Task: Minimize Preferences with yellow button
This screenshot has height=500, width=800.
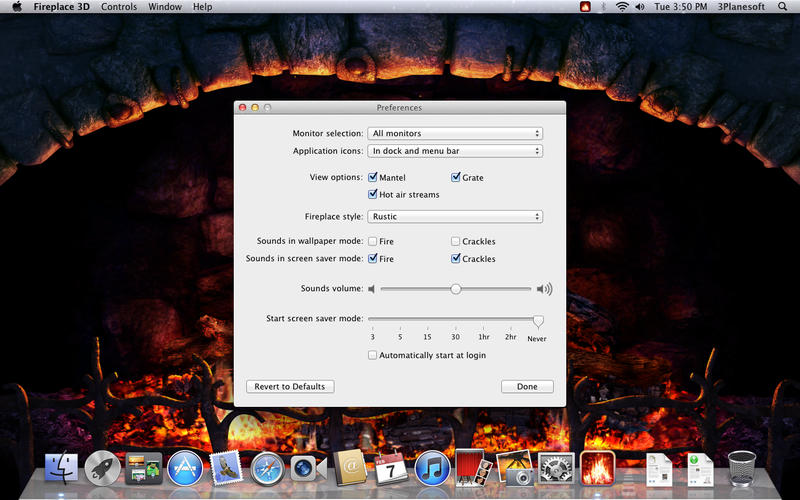Action: [255, 107]
